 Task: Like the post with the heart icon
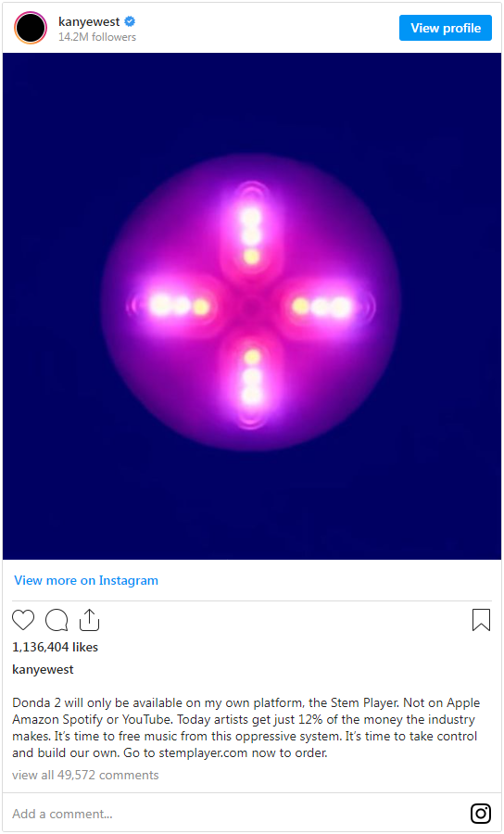tap(23, 620)
